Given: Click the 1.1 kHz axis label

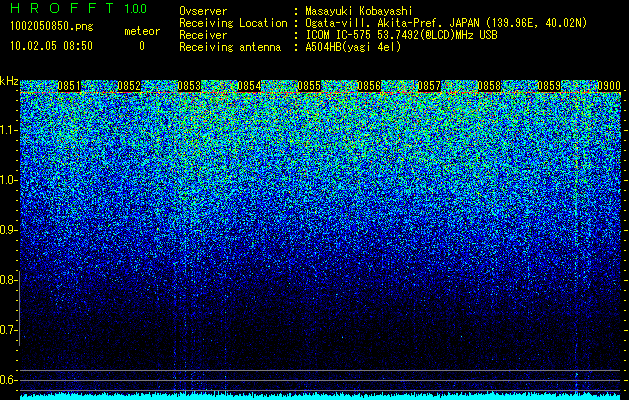Looking at the screenshot, I should click(x=8, y=130).
